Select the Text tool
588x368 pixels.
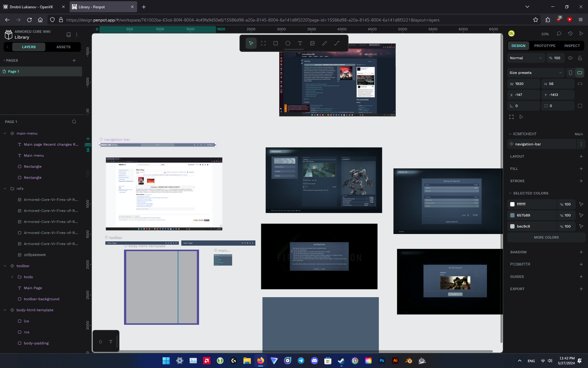300,43
